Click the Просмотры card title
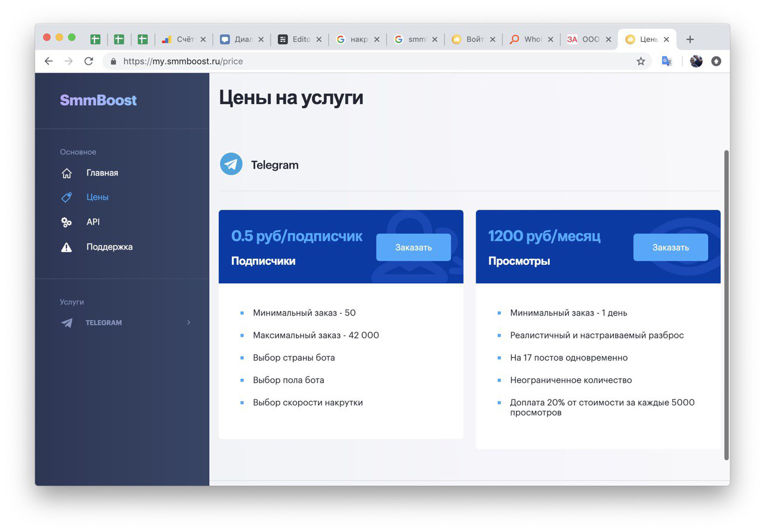 click(519, 261)
